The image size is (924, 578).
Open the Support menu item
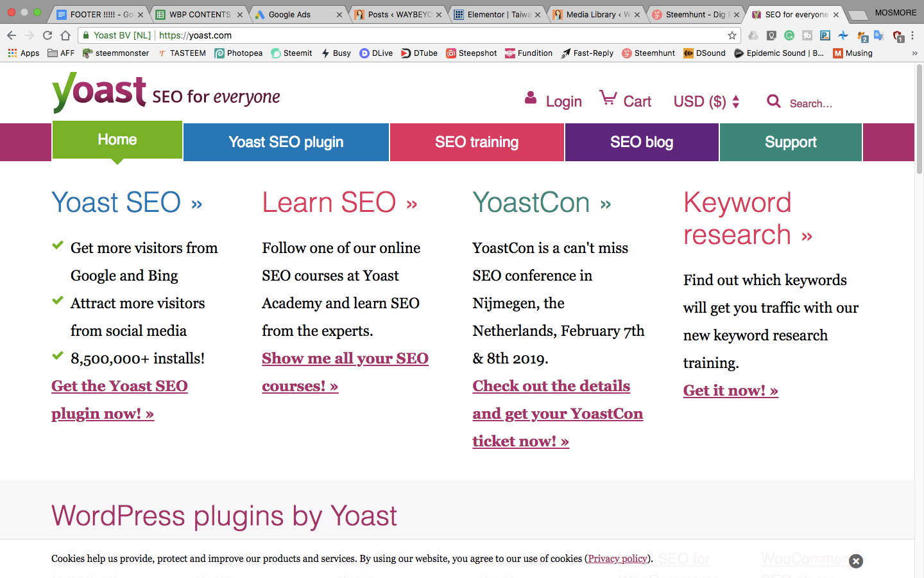(791, 142)
